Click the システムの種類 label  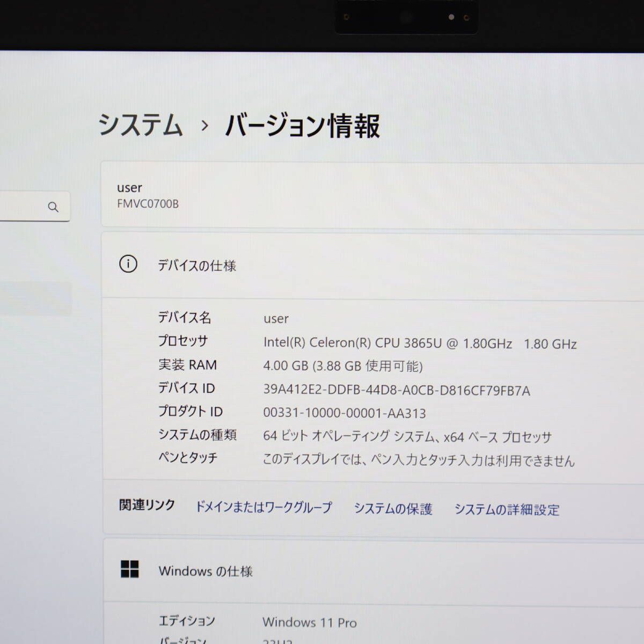coord(197,435)
